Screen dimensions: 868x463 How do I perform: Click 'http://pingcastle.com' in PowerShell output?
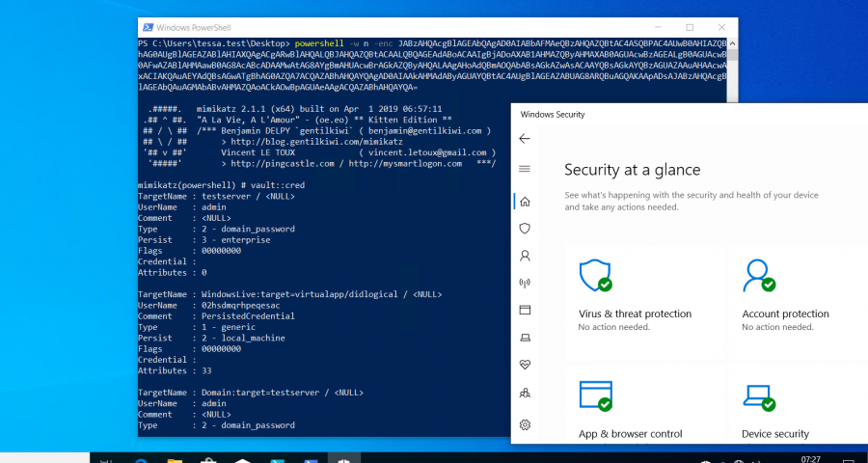click(283, 164)
